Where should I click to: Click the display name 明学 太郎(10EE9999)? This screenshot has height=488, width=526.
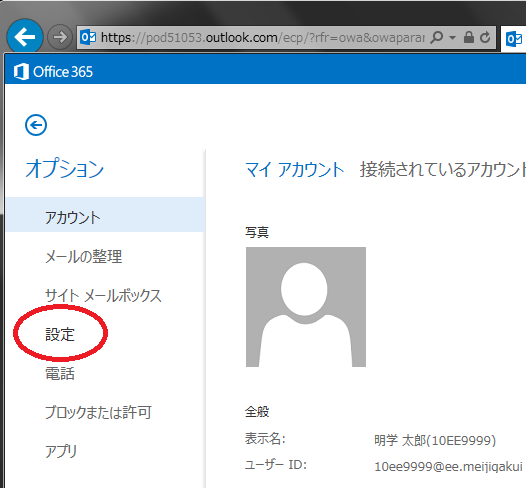pyautogui.click(x=435, y=440)
